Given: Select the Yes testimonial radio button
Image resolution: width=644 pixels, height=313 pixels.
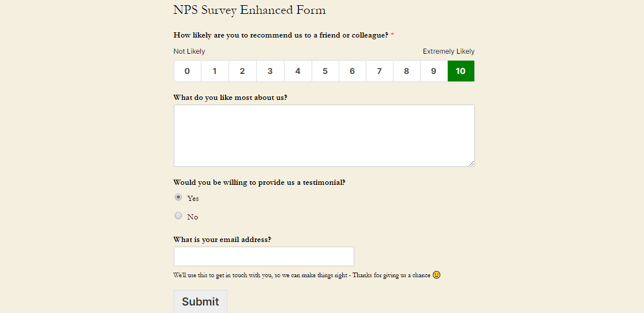Looking at the screenshot, I should pyautogui.click(x=178, y=197).
